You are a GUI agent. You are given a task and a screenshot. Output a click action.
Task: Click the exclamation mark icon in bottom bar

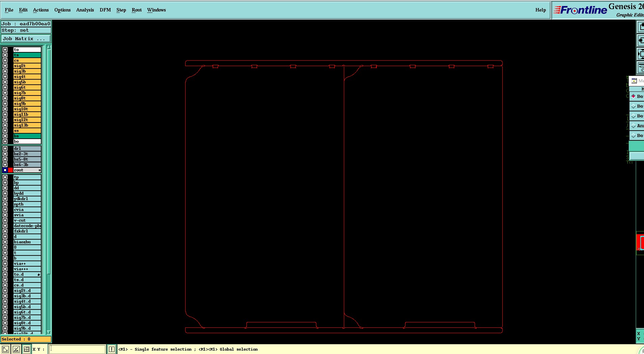point(112,349)
